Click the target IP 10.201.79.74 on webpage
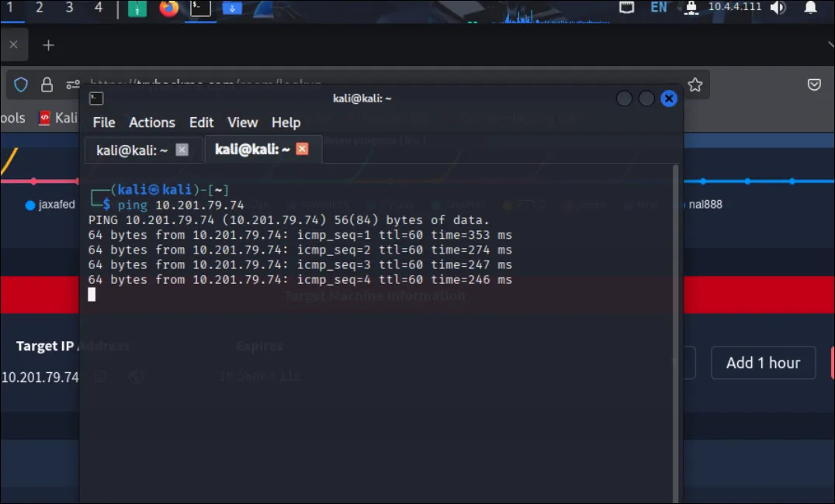This screenshot has width=835, height=504. 40,378
